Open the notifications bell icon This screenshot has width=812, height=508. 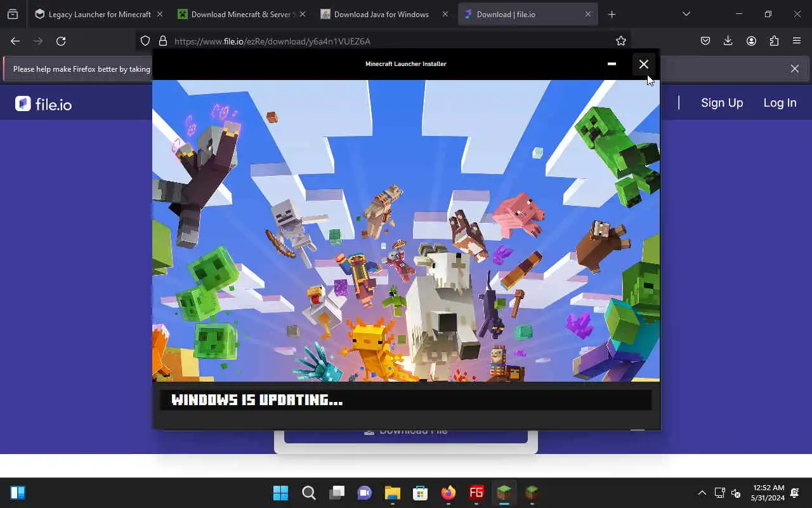(x=795, y=493)
